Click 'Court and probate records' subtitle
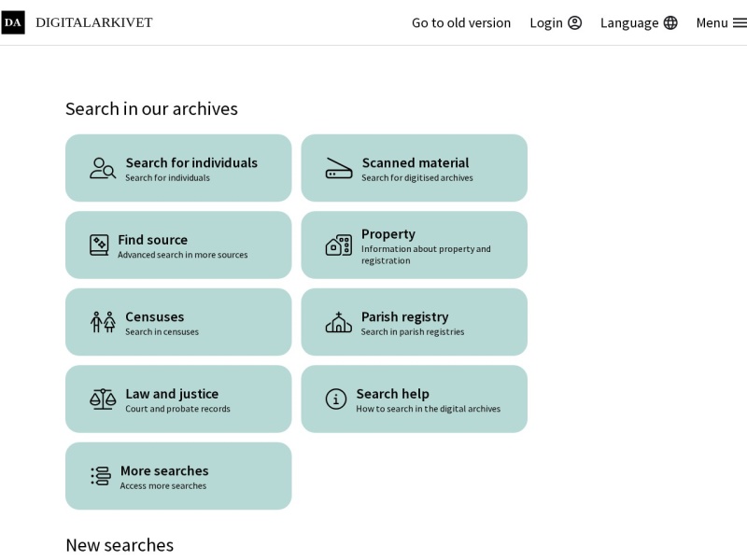This screenshot has width=747, height=560. (x=177, y=409)
